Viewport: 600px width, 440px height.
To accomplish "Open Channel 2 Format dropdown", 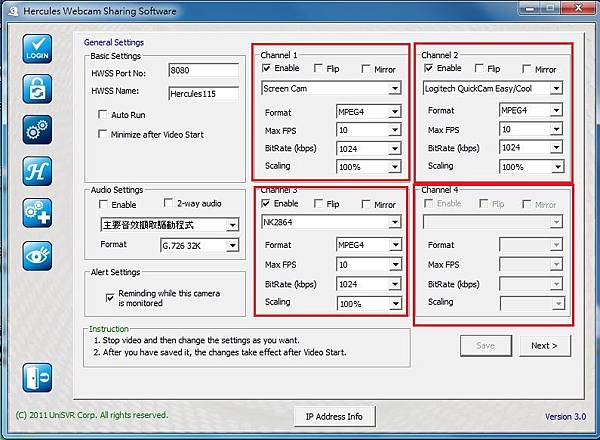I will point(531,110).
